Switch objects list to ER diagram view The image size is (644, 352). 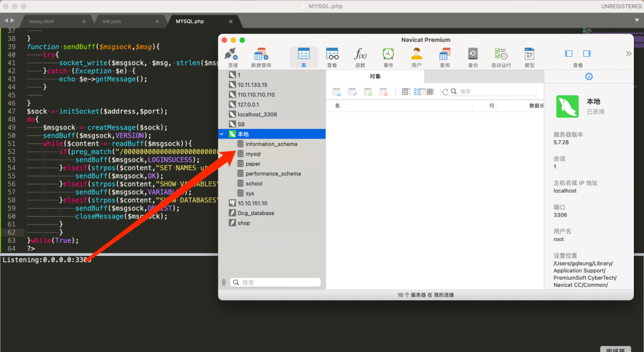click(429, 92)
